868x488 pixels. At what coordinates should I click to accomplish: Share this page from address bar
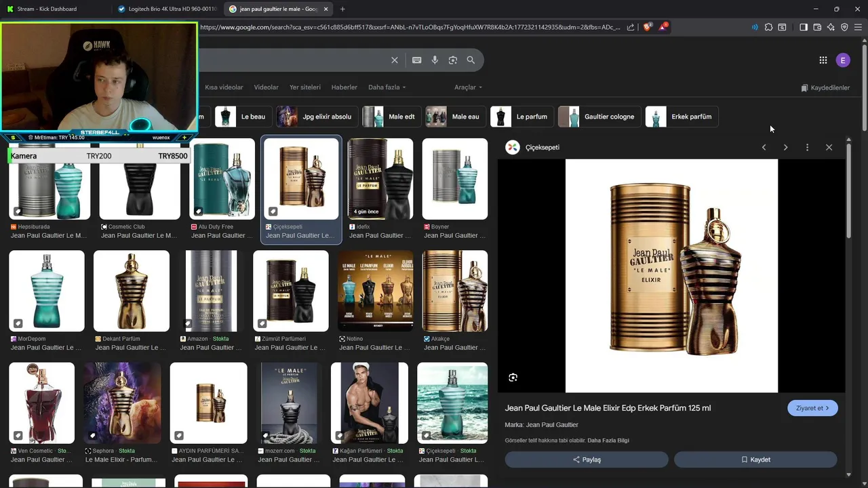631,27
